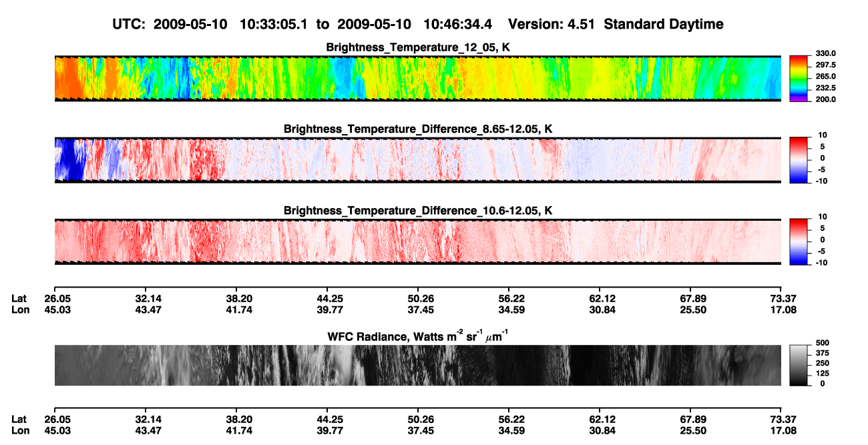Click the 'Lon' label of the axis below WFC Radiance
The height and width of the screenshot is (445, 868).
[19, 430]
